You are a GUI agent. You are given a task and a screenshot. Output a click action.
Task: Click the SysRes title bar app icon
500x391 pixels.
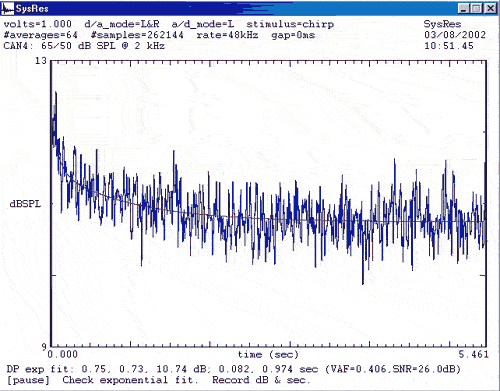tap(8, 8)
